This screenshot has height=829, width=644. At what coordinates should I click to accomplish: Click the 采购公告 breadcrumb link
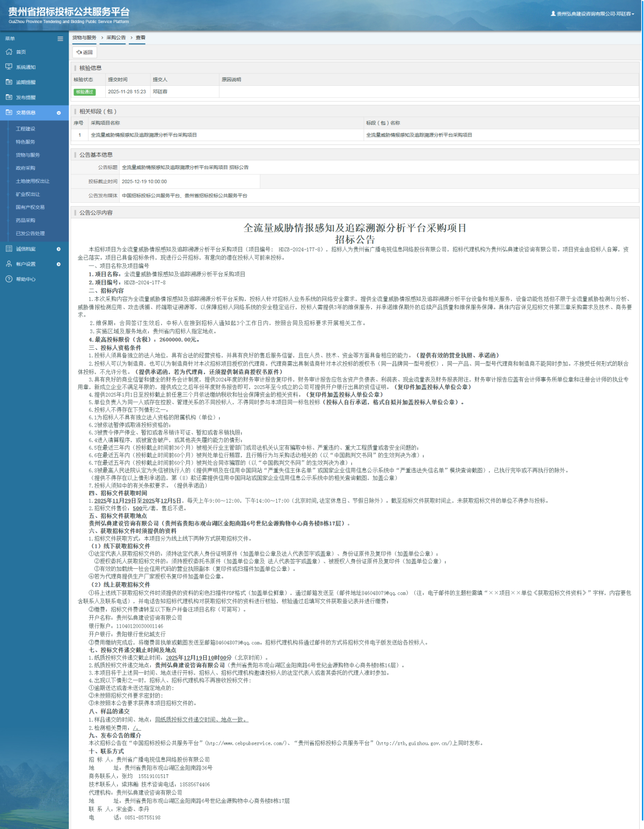(x=116, y=38)
